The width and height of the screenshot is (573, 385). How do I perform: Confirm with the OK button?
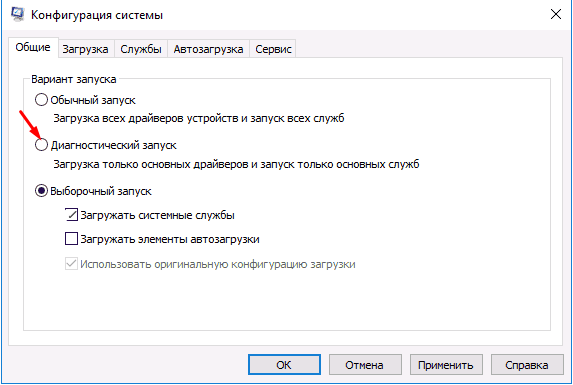tap(284, 365)
